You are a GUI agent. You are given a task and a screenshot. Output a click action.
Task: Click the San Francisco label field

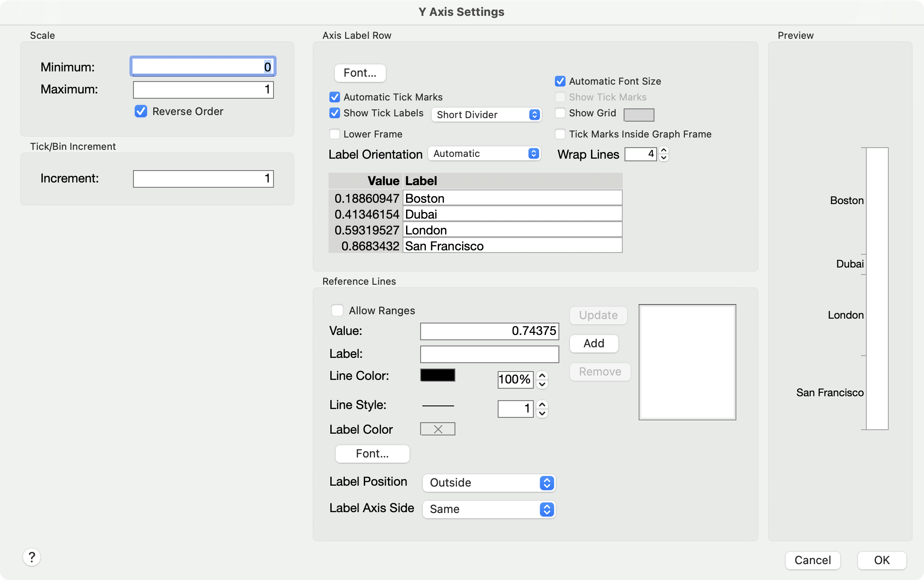coord(512,246)
